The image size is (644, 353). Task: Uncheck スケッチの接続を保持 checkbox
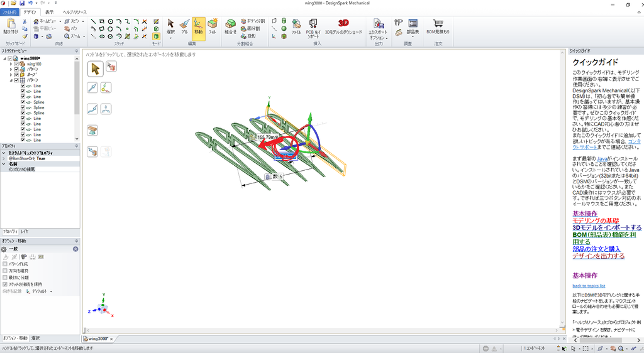click(x=5, y=284)
